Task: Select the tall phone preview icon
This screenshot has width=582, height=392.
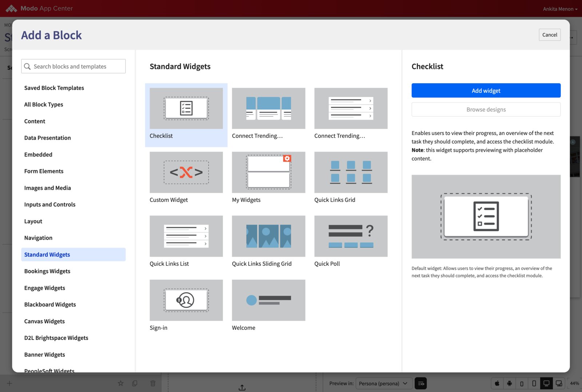Action: [534, 383]
